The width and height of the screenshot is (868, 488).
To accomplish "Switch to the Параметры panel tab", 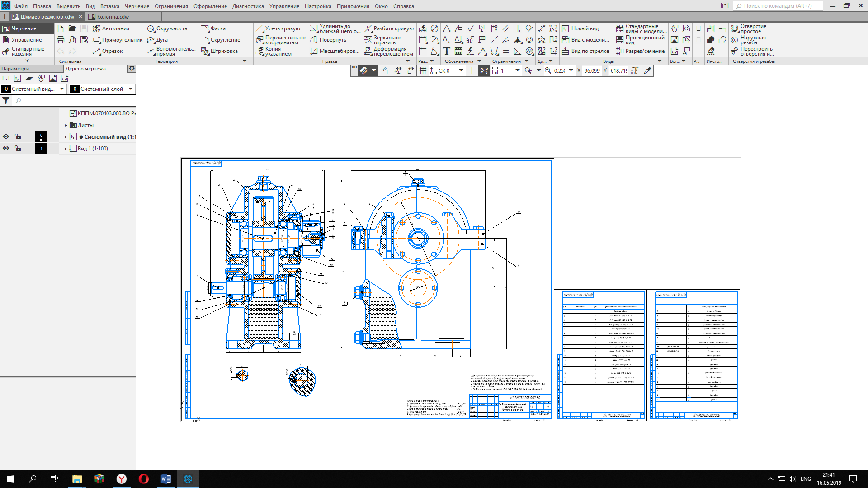I will coord(15,69).
